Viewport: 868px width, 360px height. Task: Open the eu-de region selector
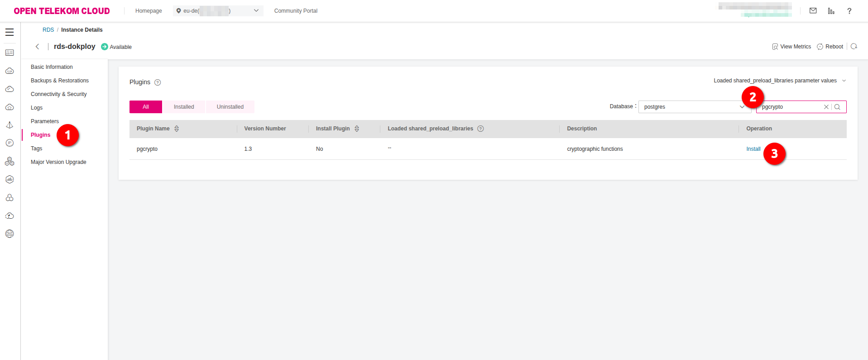click(x=218, y=11)
